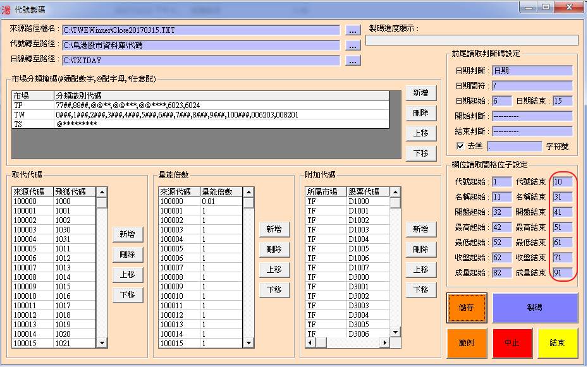Edit the 最高起始 field with value 42
The width and height of the screenshot is (588, 367).
click(502, 227)
